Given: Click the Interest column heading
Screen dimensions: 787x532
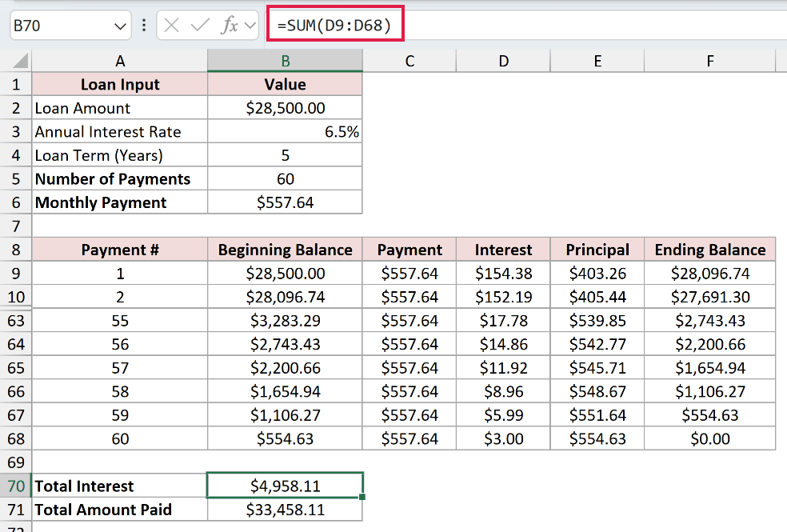Looking at the screenshot, I should click(x=503, y=250).
